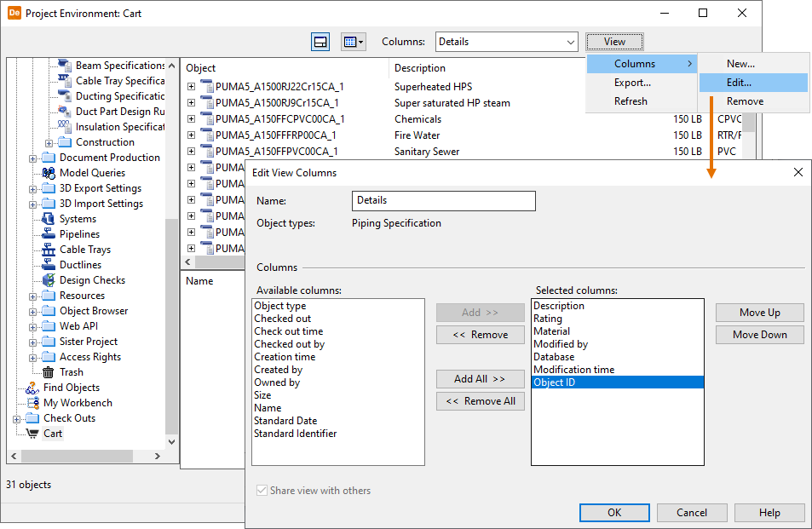Click the Remove All button
812x529 pixels.
[481, 401]
